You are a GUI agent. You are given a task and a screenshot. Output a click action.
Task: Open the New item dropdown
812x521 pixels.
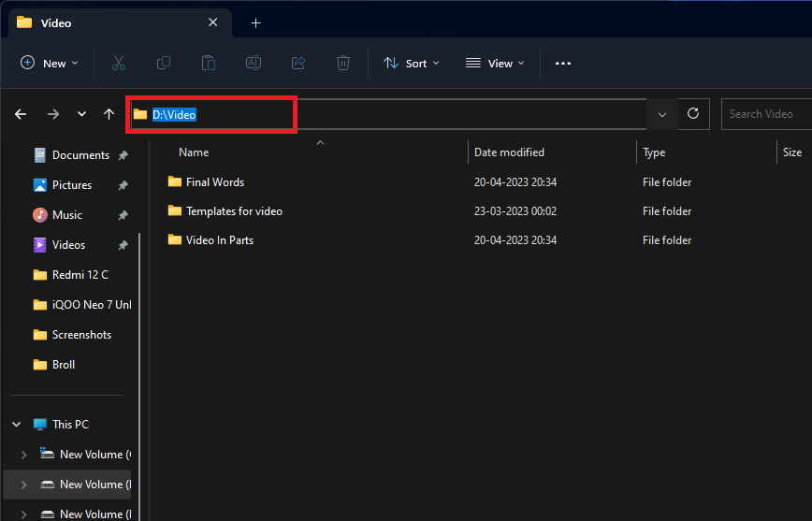coord(50,63)
